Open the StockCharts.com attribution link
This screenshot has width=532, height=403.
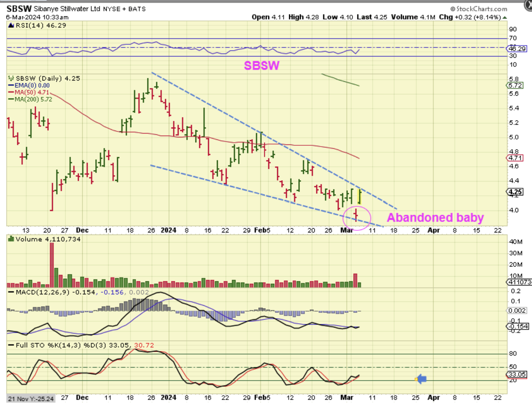pyautogui.click(x=479, y=8)
